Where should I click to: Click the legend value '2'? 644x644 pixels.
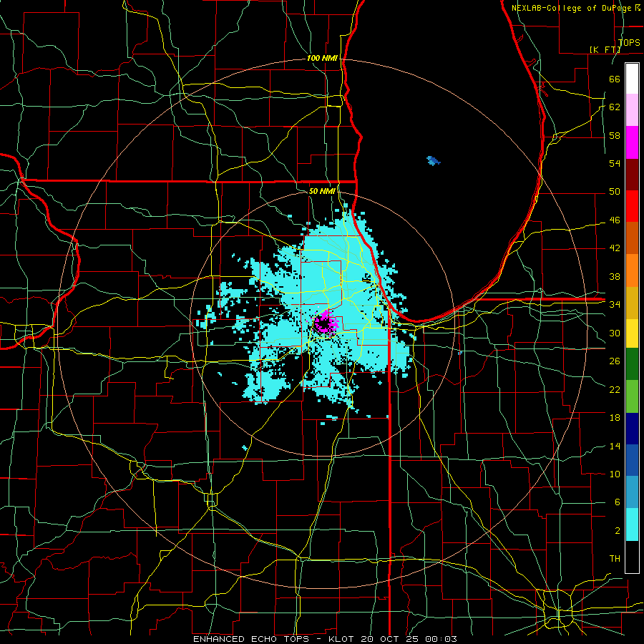[x=618, y=531]
